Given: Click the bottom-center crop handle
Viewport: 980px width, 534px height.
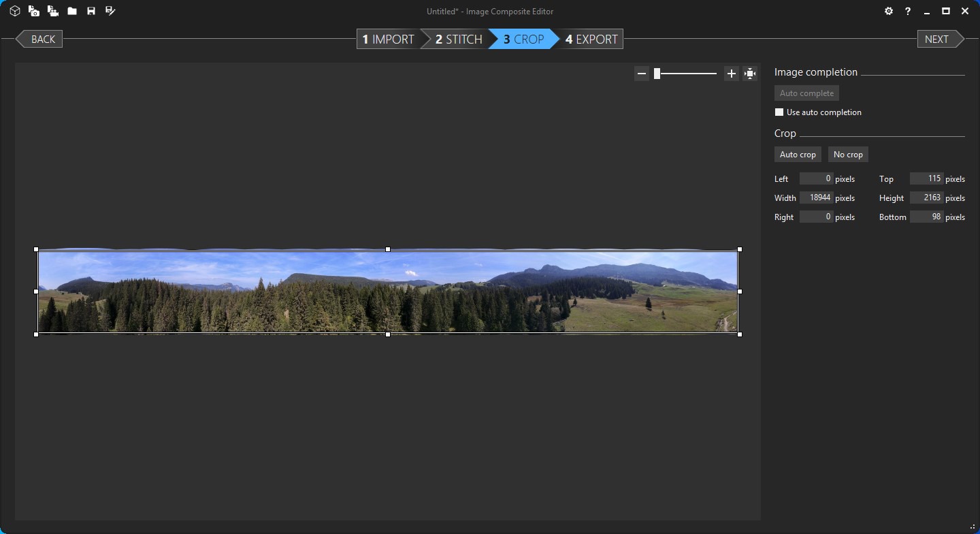Looking at the screenshot, I should pyautogui.click(x=388, y=334).
